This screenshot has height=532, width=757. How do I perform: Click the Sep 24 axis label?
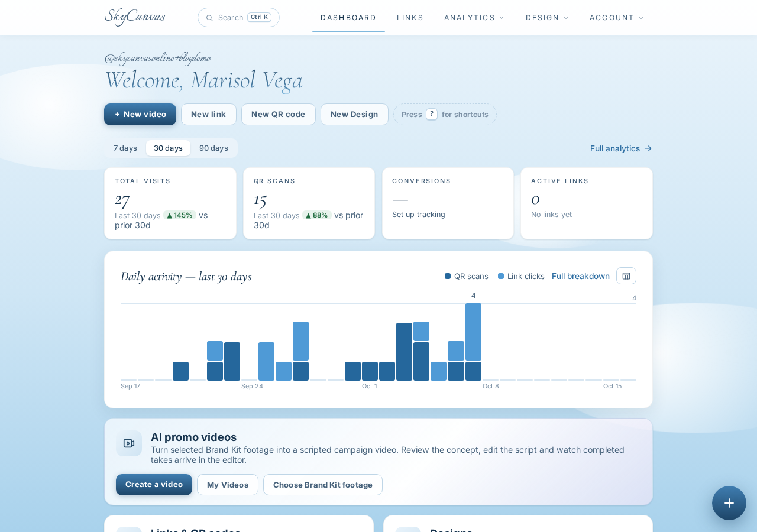[252, 386]
